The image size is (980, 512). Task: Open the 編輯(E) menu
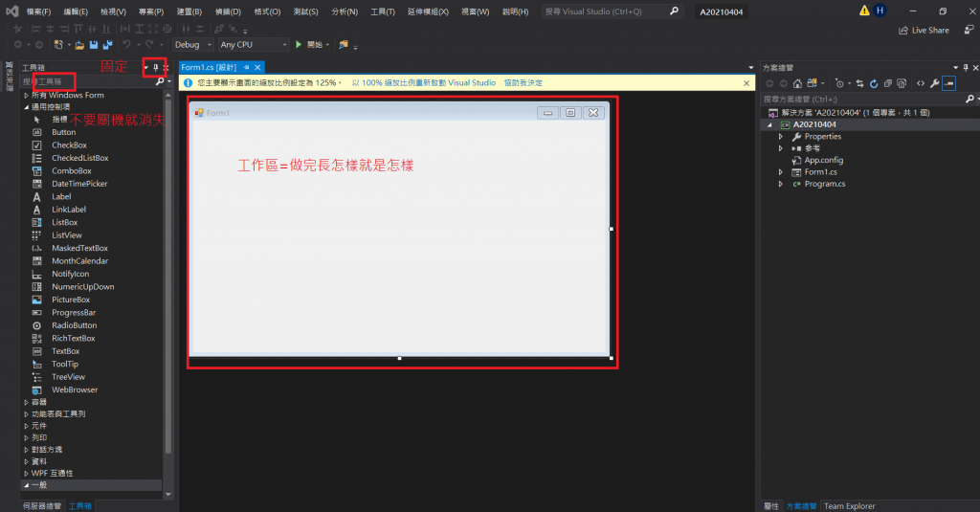coord(76,11)
